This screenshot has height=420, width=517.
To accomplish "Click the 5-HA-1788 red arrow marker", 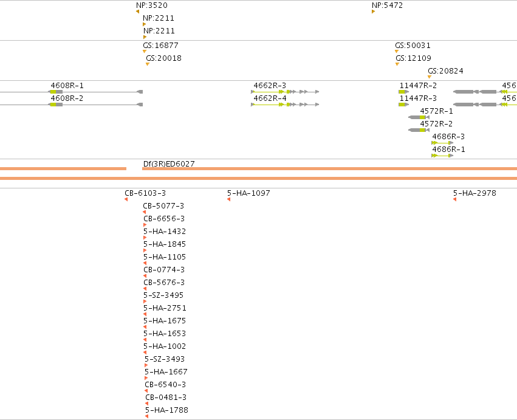I will 146,416.
